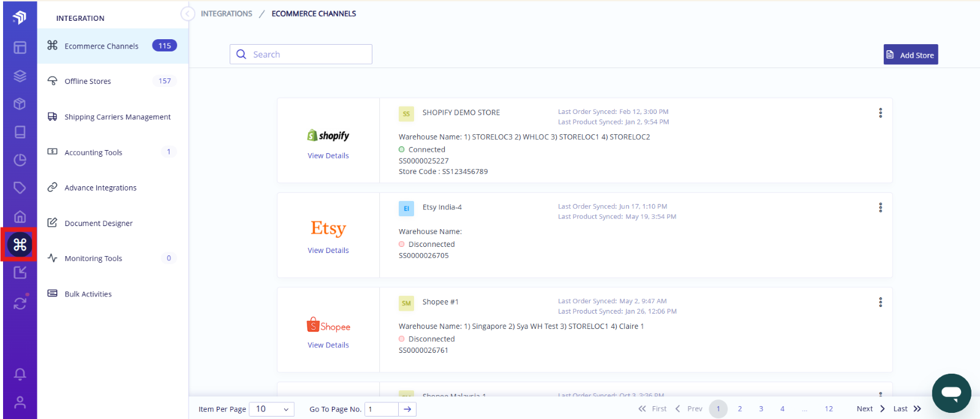Go to First page
Viewport: 980px width, 419px height.
[x=652, y=409]
